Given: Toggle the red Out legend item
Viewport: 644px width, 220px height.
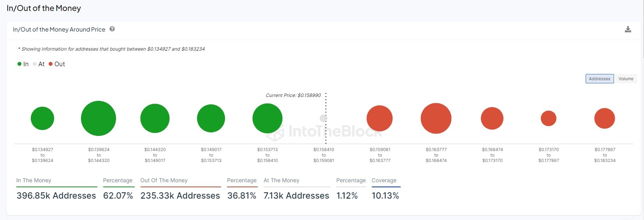Looking at the screenshot, I should click(x=57, y=64).
